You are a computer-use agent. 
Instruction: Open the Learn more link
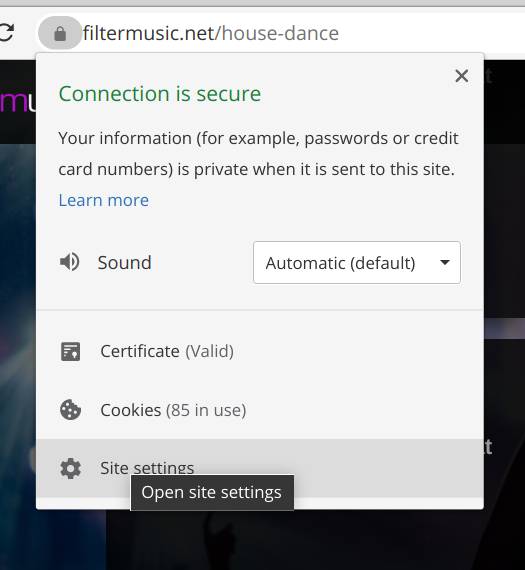[104, 200]
